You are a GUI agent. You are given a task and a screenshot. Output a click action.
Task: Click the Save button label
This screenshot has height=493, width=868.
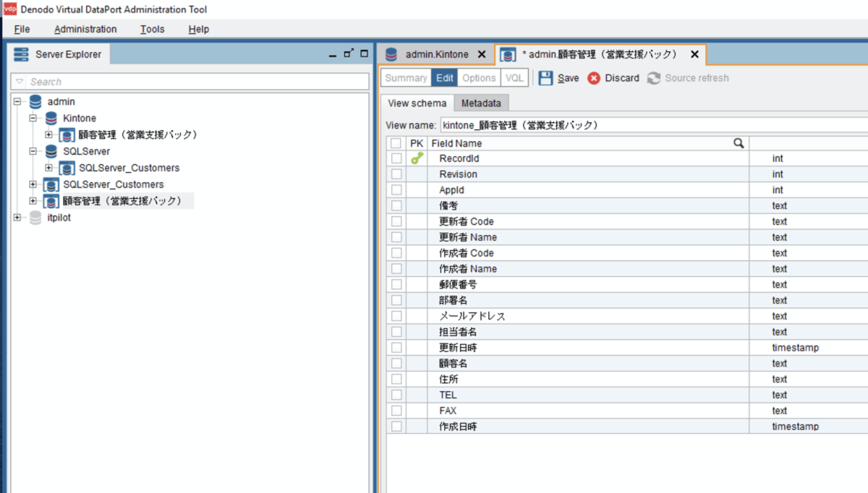pos(569,78)
